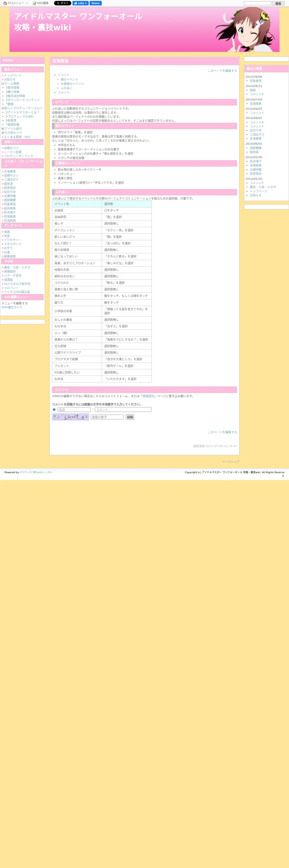
Task: Open WIKI構文ガイド link
Action: click(12, 307)
